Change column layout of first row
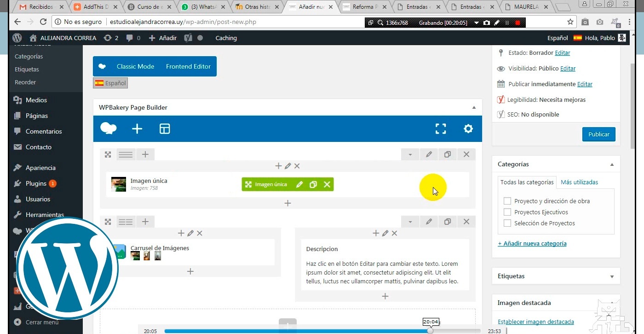The image size is (644, 334). pos(126,154)
